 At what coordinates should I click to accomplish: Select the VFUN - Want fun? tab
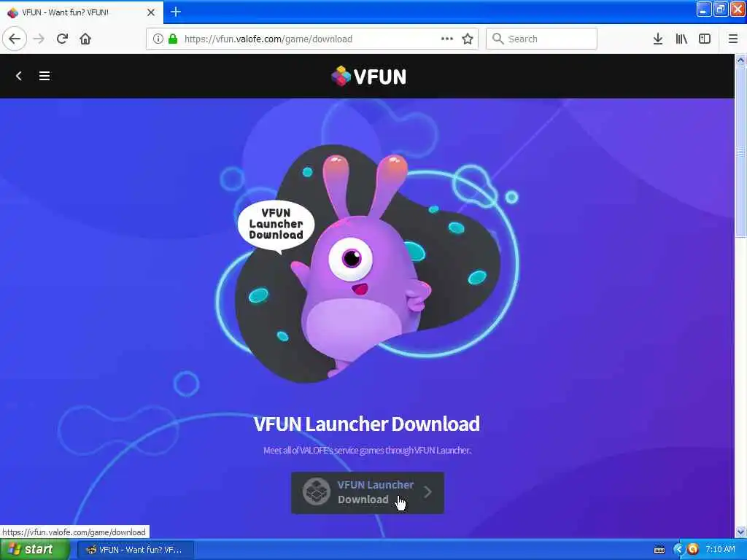pos(82,12)
